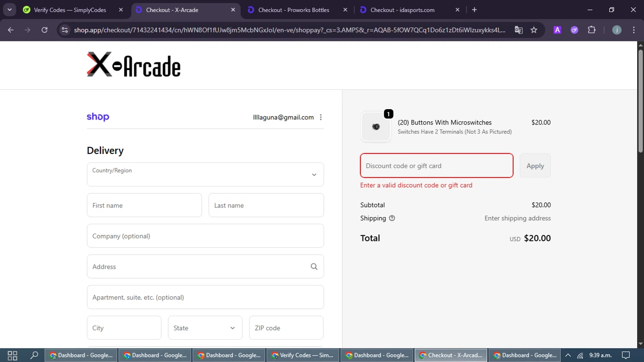Viewport: 644px width, 362px height.
Task: Open the Chrome profile avatar
Action: (617, 30)
